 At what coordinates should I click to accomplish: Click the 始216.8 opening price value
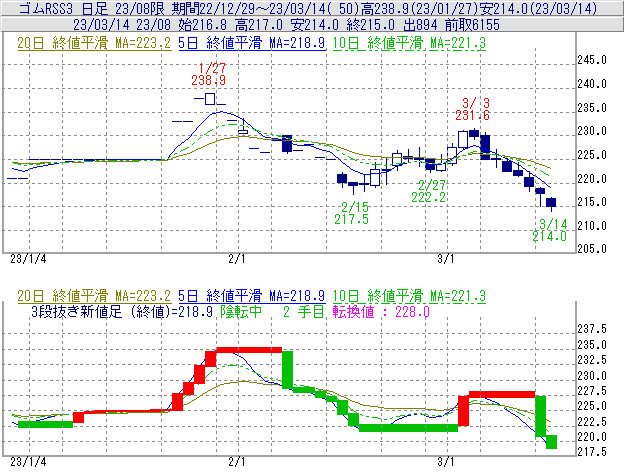tap(203, 25)
